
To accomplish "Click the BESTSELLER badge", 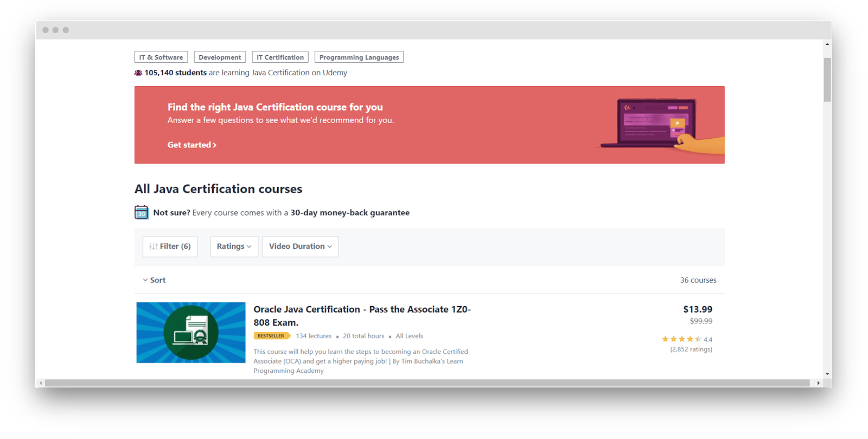I will pyautogui.click(x=271, y=336).
